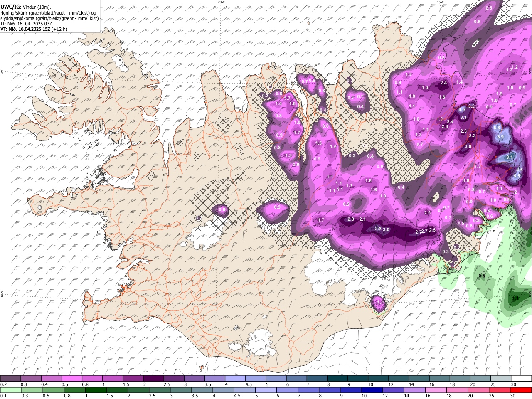Click the 5.9 value in the light-blue snow area
The image size is (532, 399).
[500, 137]
